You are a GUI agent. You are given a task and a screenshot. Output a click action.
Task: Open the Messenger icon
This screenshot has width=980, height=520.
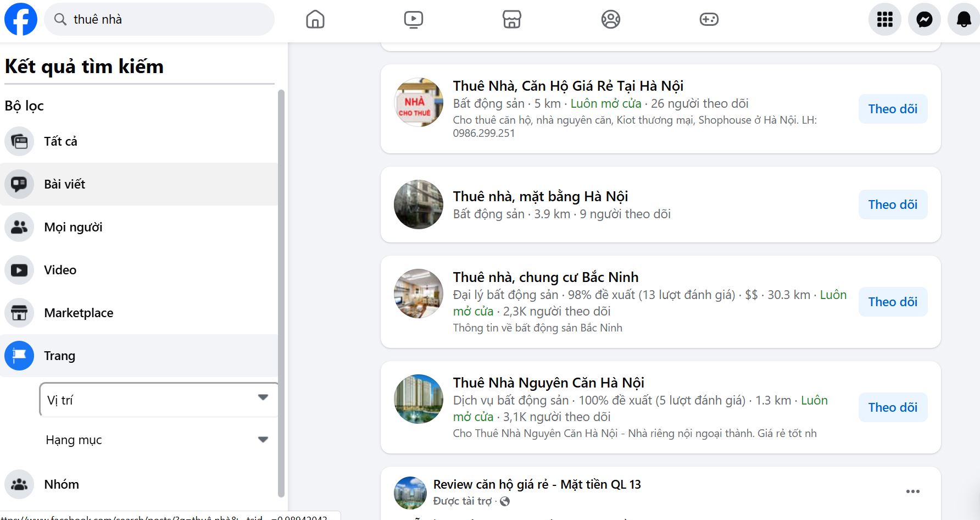point(924,19)
